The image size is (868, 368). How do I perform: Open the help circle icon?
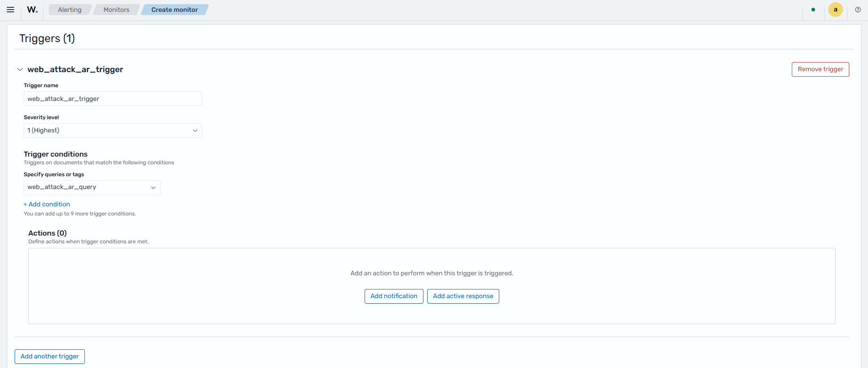pyautogui.click(x=858, y=10)
